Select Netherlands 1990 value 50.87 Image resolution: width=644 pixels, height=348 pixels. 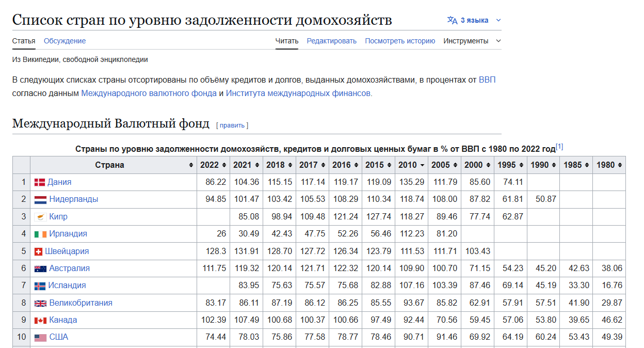pyautogui.click(x=545, y=199)
